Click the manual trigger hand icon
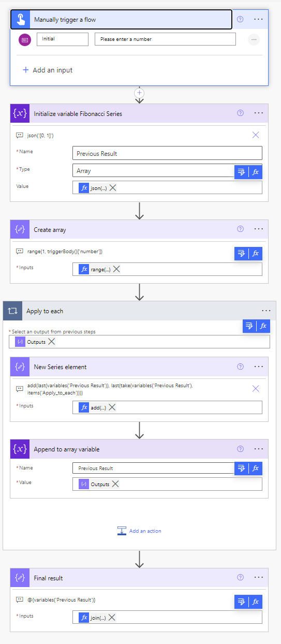 [20, 20]
